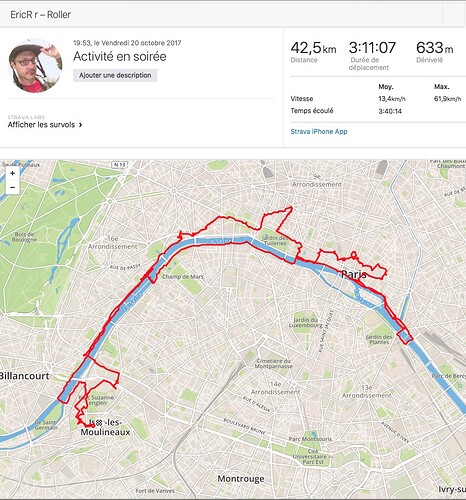This screenshot has width=466, height=500.
Task: Zoom in the map with plus button
Action: tap(12, 173)
